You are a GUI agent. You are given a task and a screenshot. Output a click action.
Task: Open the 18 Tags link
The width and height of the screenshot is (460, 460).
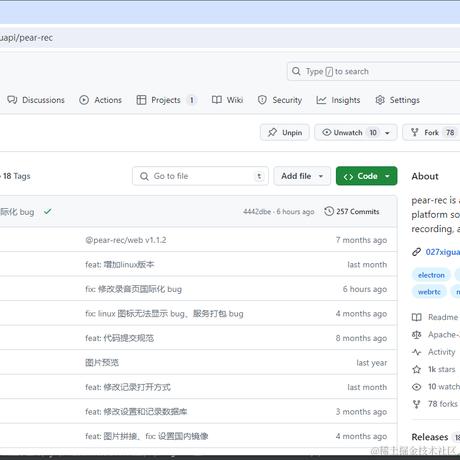click(x=17, y=176)
